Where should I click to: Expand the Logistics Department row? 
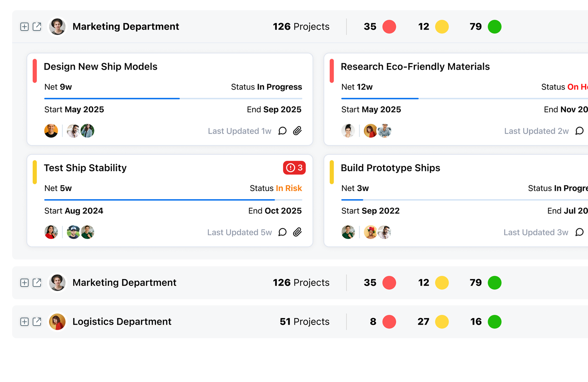[25, 321]
